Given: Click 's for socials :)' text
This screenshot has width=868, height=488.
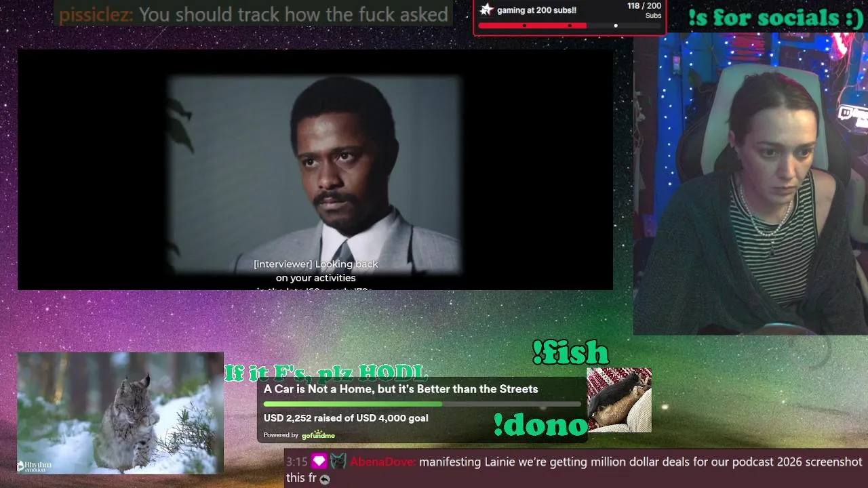Looking at the screenshot, I should (x=775, y=18).
